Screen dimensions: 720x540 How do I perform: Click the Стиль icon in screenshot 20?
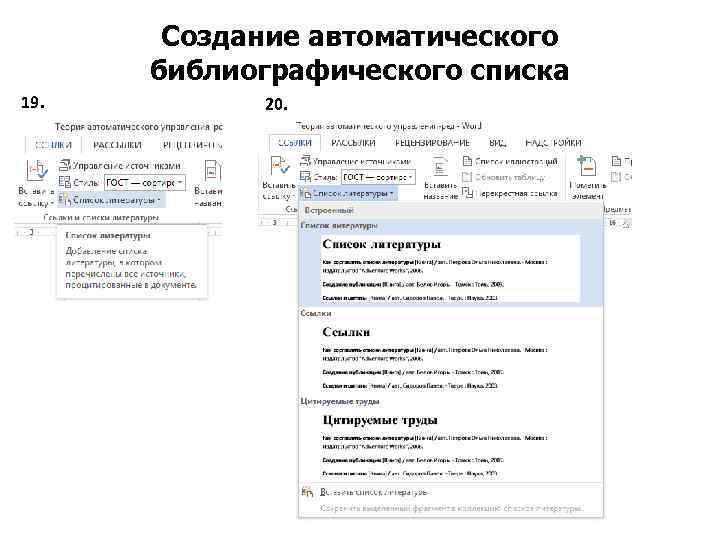(x=305, y=176)
